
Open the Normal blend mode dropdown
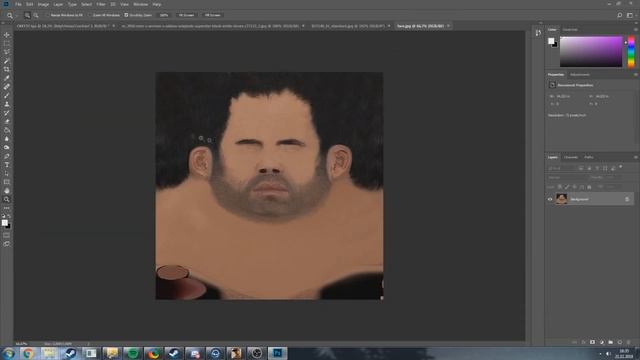pyautogui.click(x=567, y=178)
